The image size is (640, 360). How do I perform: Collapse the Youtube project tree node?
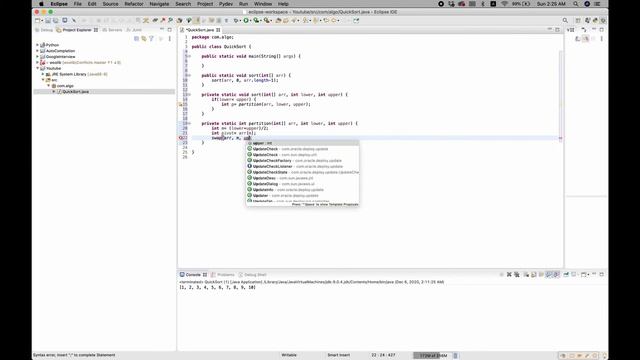coord(38,68)
